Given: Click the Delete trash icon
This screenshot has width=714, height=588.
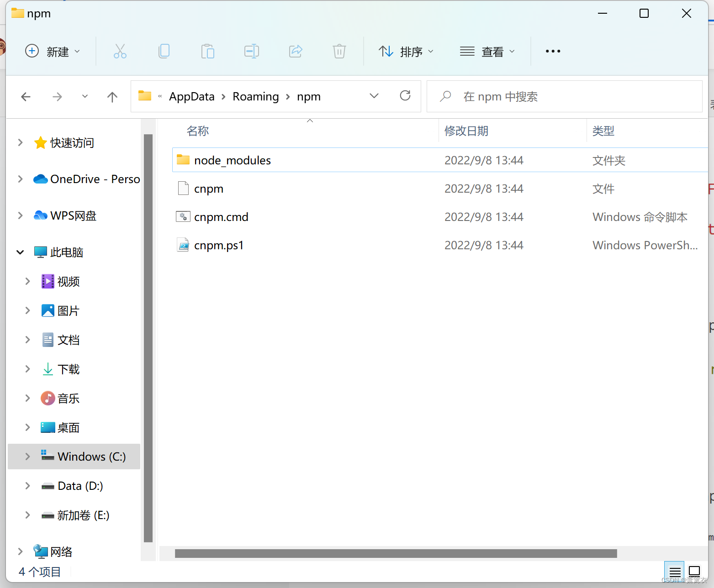Looking at the screenshot, I should pos(339,51).
